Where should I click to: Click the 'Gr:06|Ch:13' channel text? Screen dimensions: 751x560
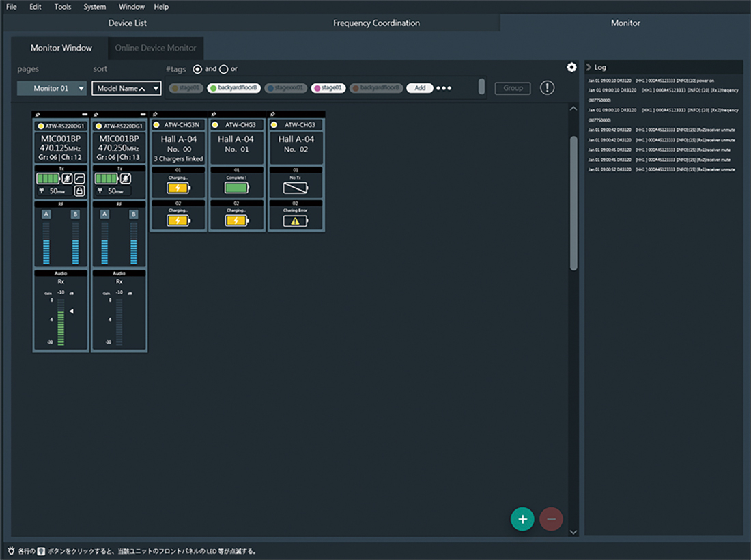[x=118, y=158]
